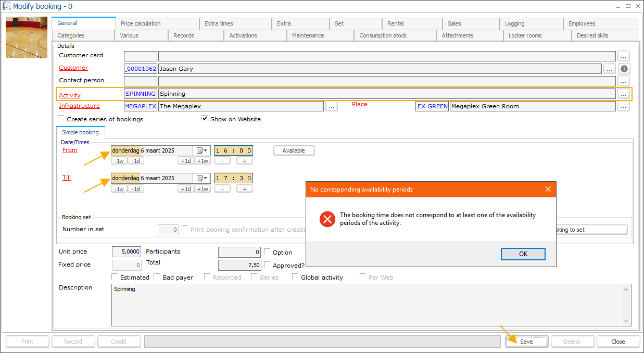Screen dimensions: 644x353
Task: Open the Place browse ellipsis button
Action: click(624, 106)
